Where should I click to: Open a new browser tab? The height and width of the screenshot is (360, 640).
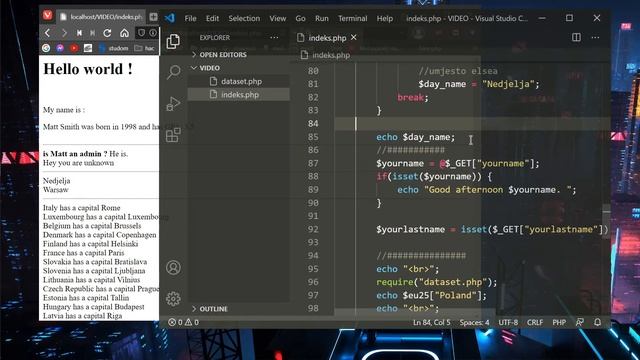(153, 17)
